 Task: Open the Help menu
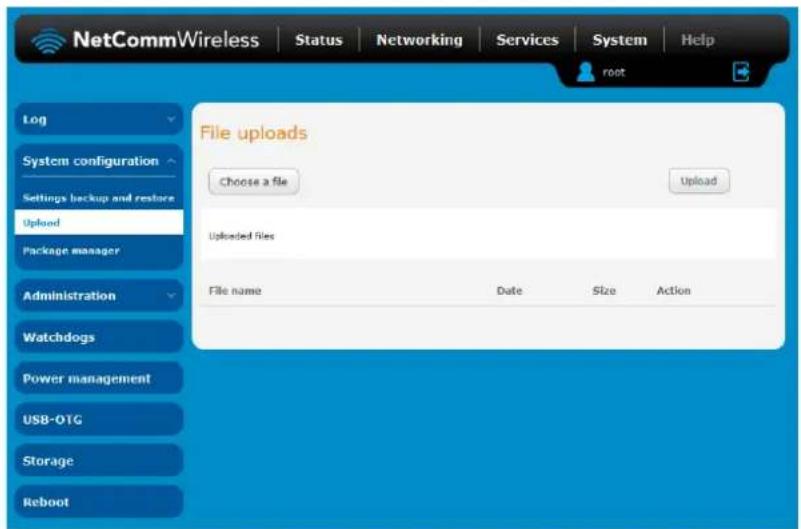click(698, 40)
